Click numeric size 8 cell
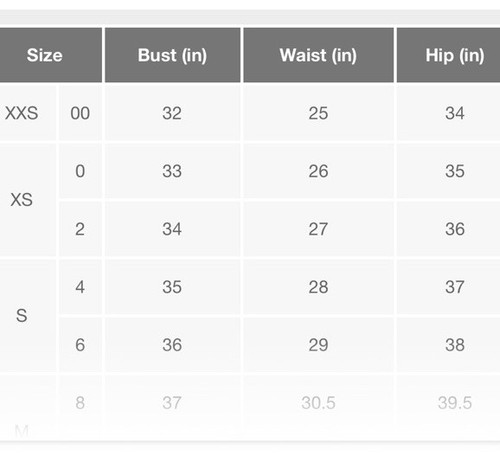This screenshot has height=464, width=500. click(80, 403)
